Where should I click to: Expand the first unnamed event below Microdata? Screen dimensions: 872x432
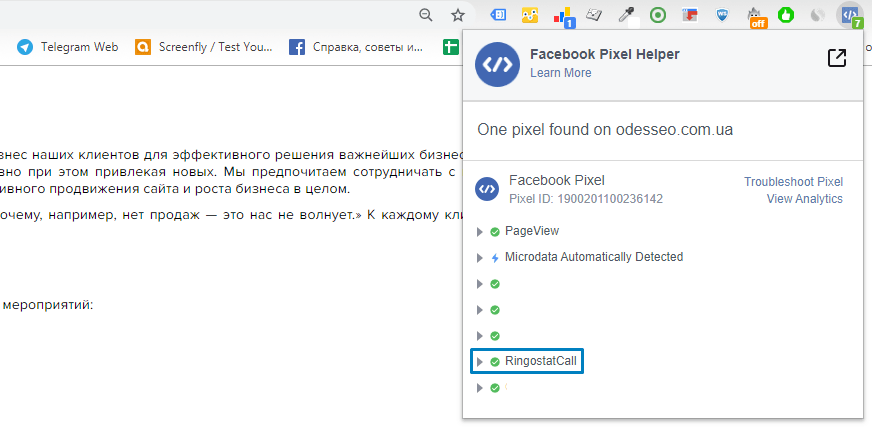pos(480,284)
